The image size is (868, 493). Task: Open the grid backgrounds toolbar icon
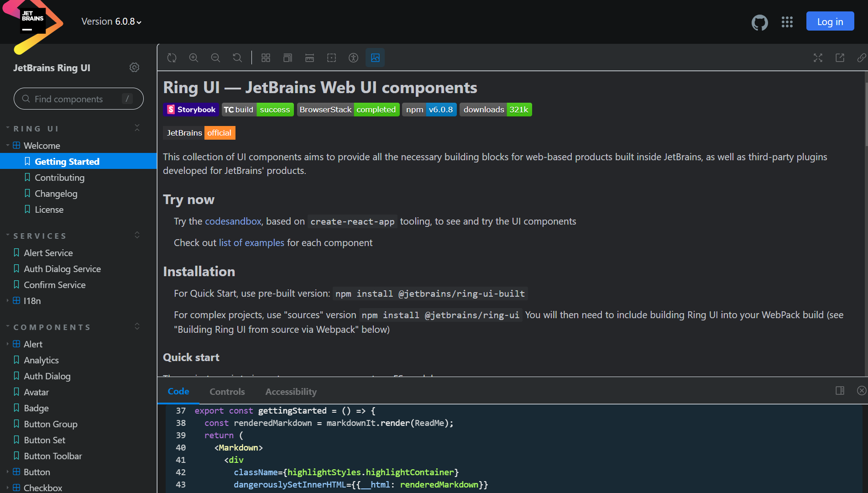pyautogui.click(x=266, y=58)
